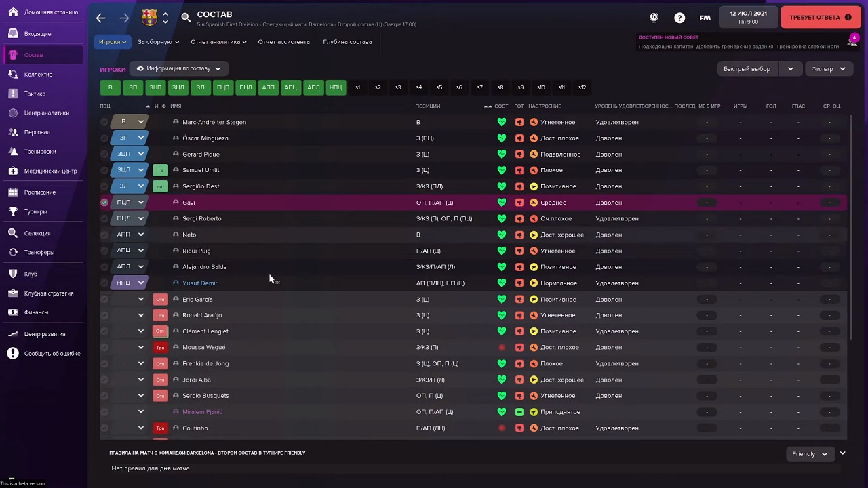The height and width of the screenshot is (488, 868).
Task: Open the Фильтр dropdown
Action: click(828, 69)
